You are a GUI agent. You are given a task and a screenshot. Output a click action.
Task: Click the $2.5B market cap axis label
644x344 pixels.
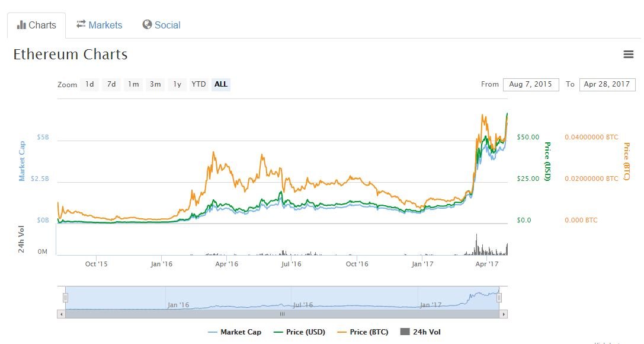point(40,179)
